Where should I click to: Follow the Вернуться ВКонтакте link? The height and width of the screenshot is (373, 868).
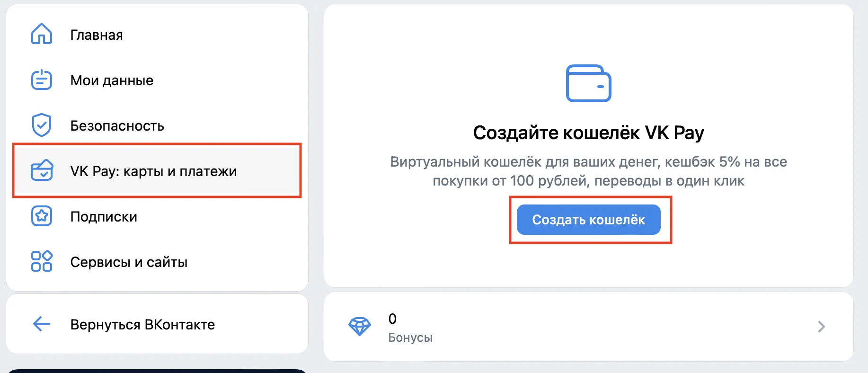142,325
